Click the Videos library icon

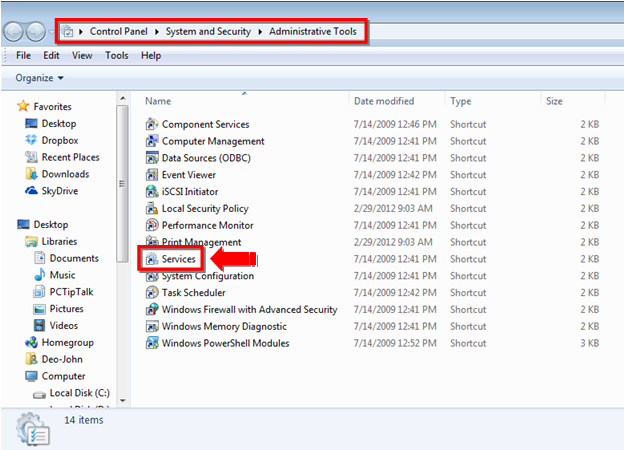coord(39,325)
